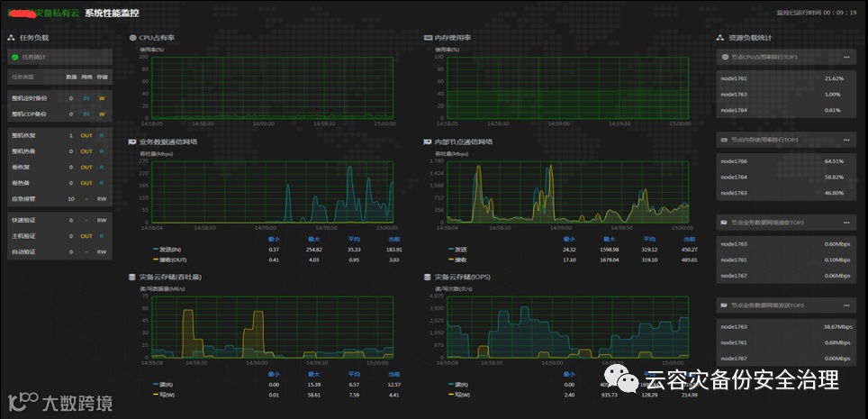Click the 58.82% memory value for node1764
Screen dimensions: 868x419
(x=834, y=178)
